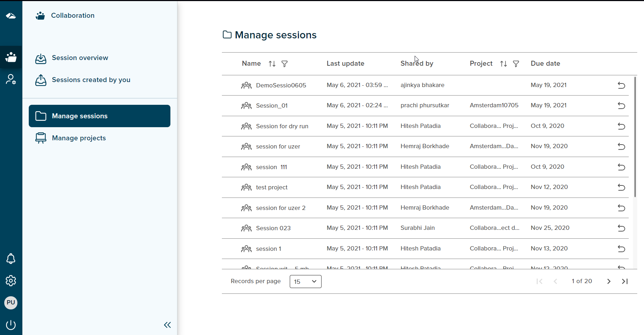Collapse the sidebar with the double chevron

click(167, 325)
